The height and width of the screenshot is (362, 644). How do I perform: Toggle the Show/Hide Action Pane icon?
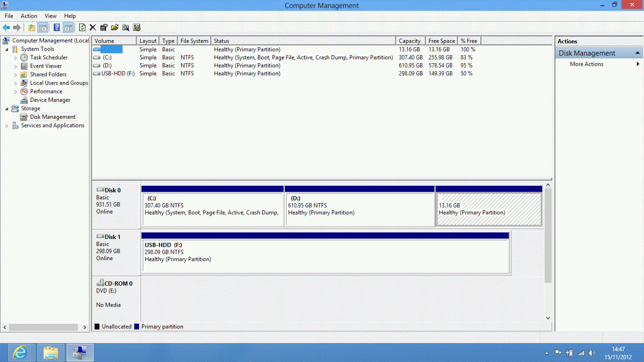click(x=68, y=28)
